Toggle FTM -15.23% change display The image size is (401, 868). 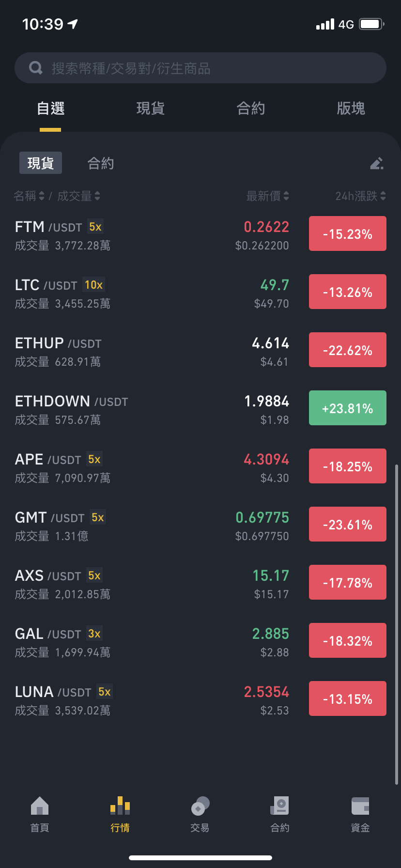tap(348, 233)
